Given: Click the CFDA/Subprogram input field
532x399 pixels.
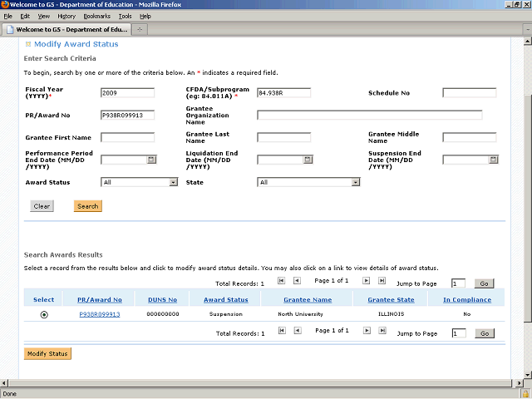Looking at the screenshot, I should coord(283,92).
